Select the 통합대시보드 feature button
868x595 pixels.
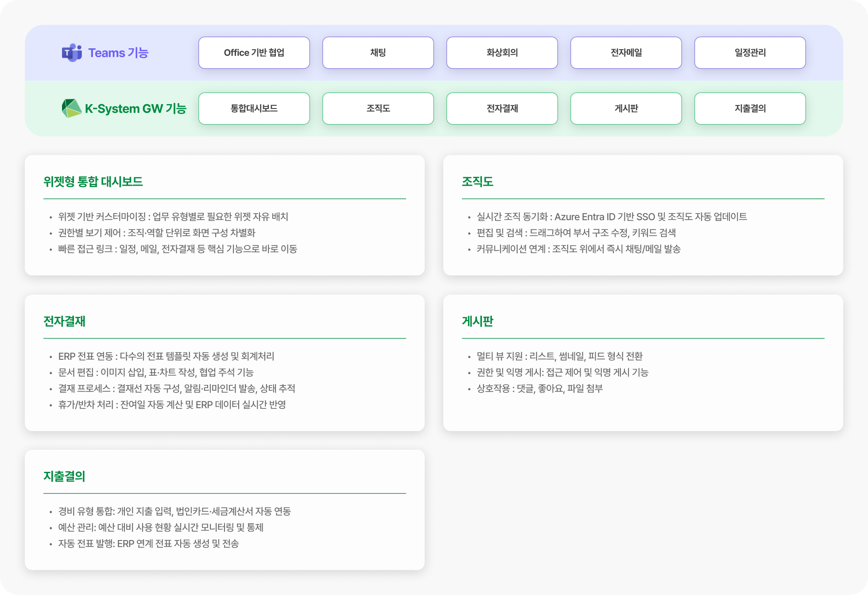pyautogui.click(x=254, y=109)
